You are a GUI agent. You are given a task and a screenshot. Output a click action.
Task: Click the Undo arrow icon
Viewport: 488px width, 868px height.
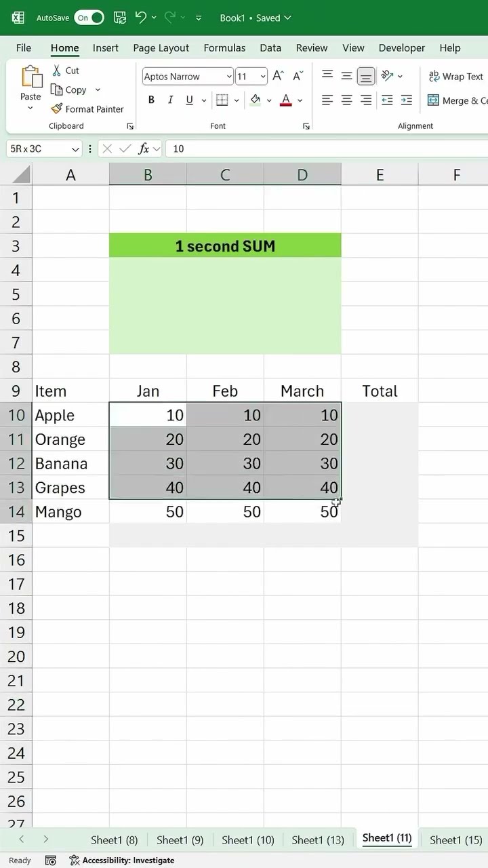point(141,18)
